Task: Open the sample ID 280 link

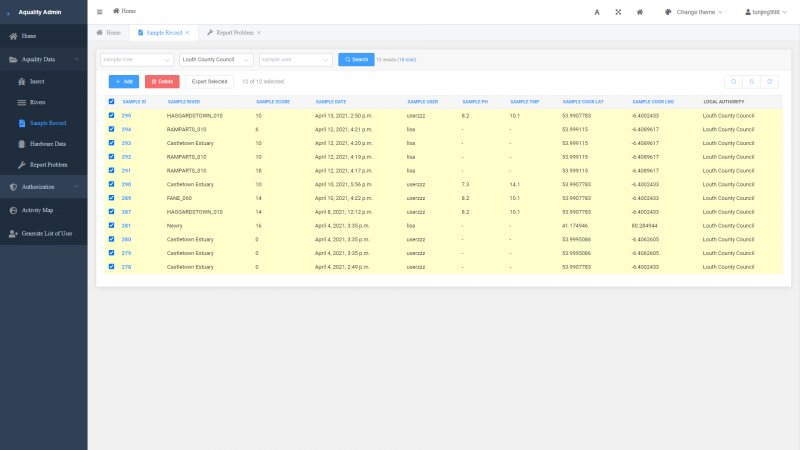Action: tap(126, 239)
